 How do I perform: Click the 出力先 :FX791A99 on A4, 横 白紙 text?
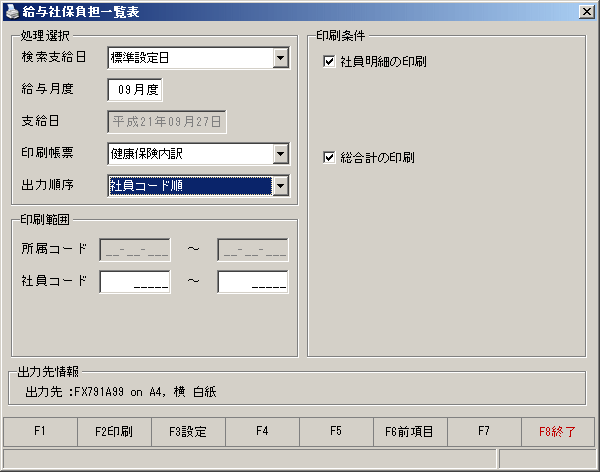pos(121,392)
